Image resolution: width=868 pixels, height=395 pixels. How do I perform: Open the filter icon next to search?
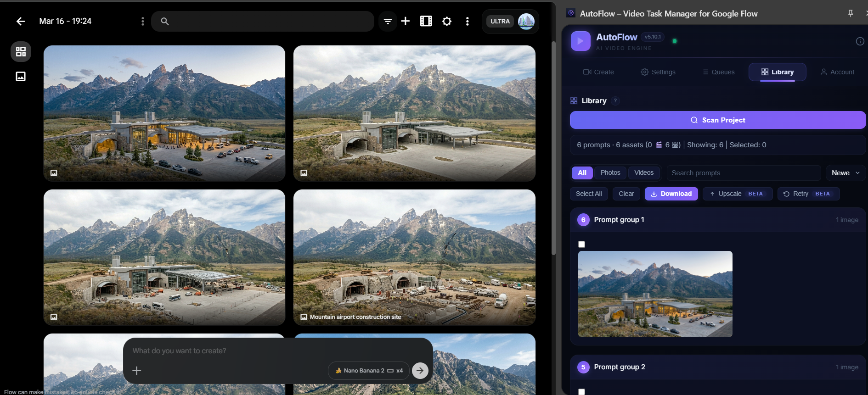(388, 21)
